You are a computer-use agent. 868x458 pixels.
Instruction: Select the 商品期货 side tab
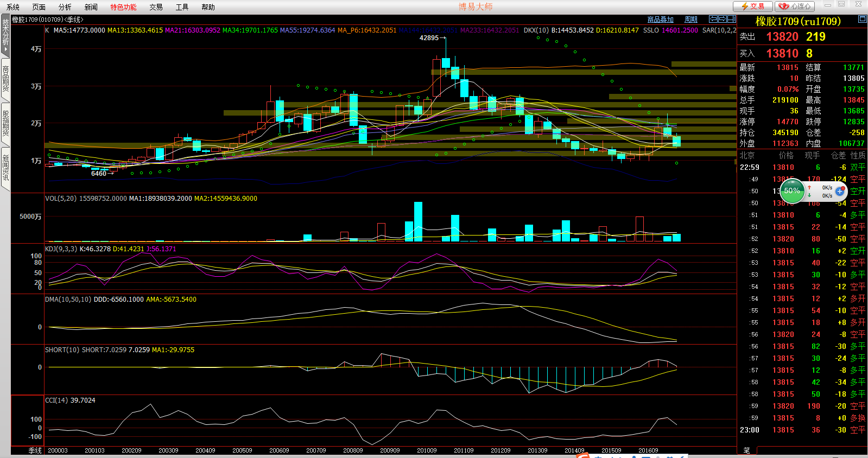5,80
